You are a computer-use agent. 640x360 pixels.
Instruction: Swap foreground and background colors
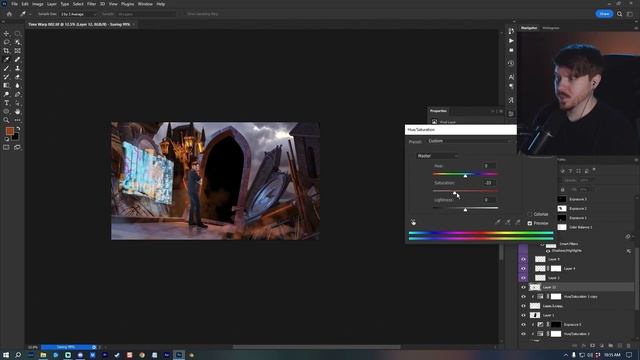pos(18,129)
